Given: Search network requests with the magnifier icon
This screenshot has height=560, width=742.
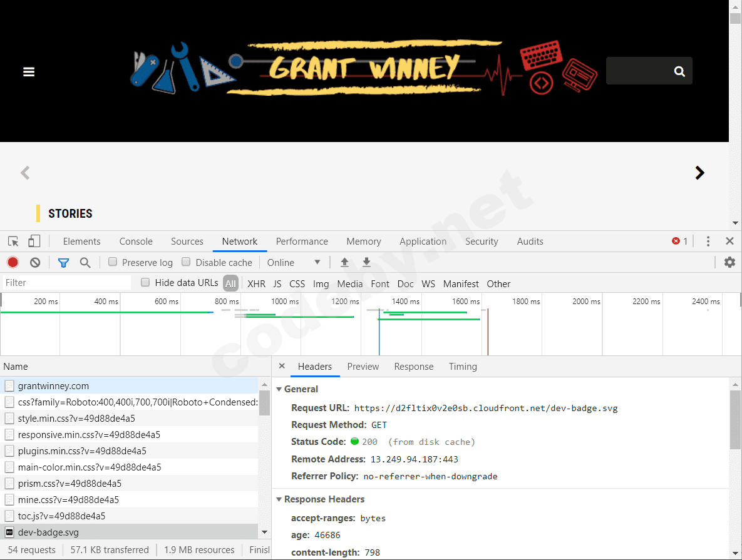Looking at the screenshot, I should 85,262.
